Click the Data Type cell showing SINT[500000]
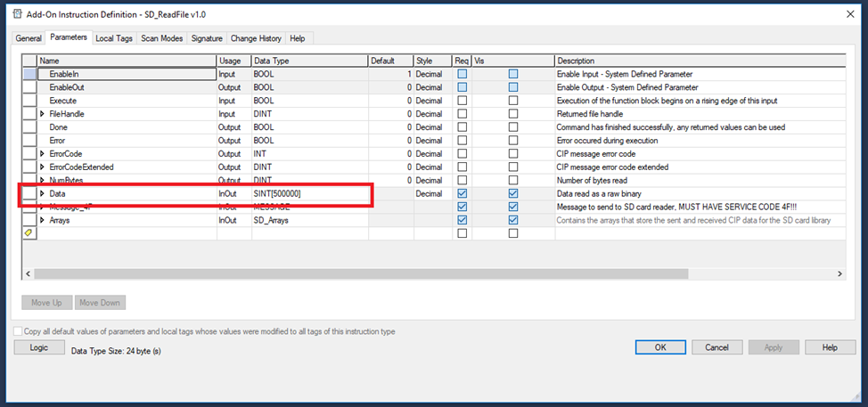This screenshot has width=868, height=407. click(x=308, y=193)
